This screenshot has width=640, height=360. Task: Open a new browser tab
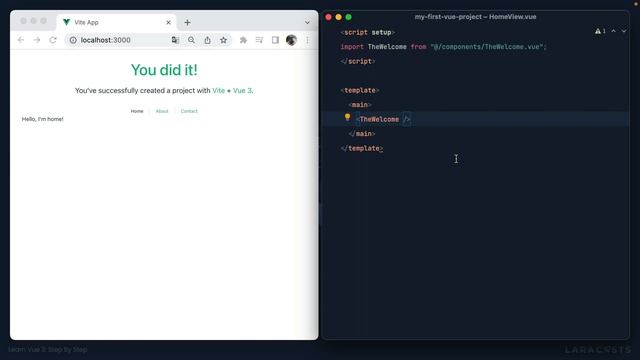coord(187,22)
